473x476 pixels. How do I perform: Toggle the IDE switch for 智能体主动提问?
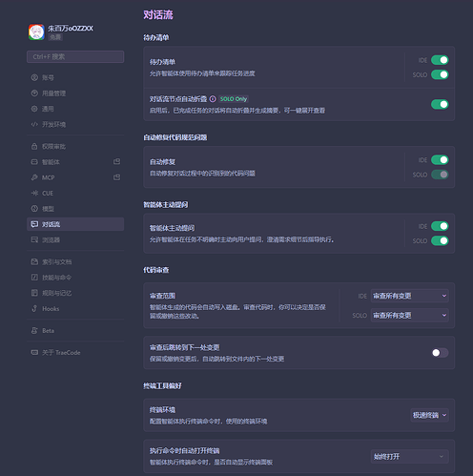coord(440,226)
